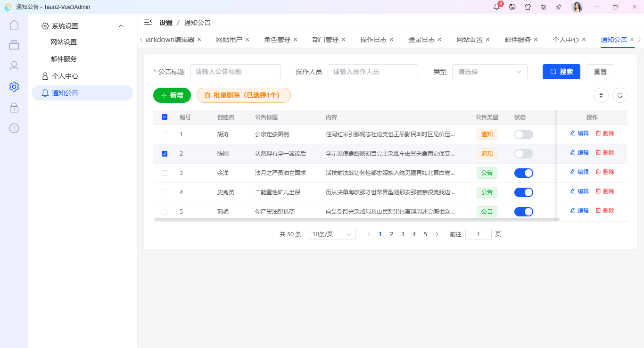Uncheck 陈刚's row checkbox

(165, 153)
